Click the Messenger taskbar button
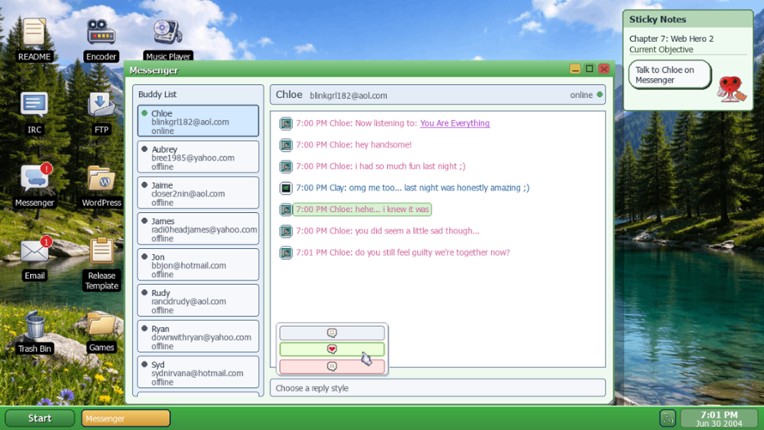Screen dimensions: 764x430 coord(125,418)
